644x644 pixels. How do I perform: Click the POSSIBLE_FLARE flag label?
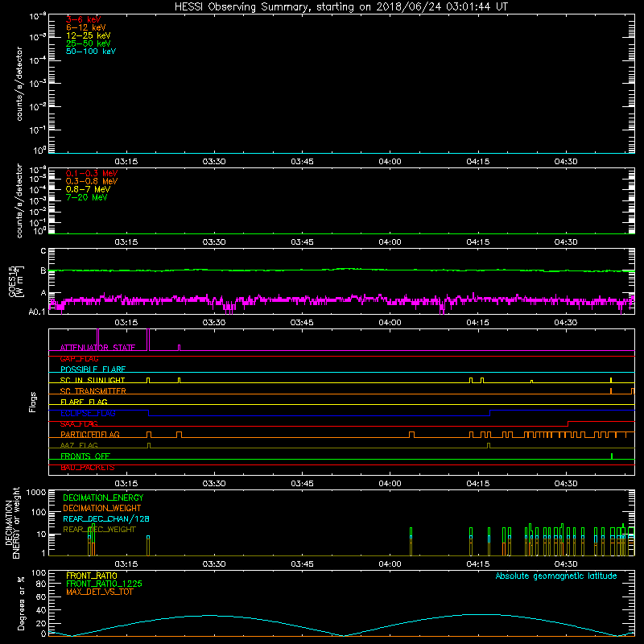pyautogui.click(x=93, y=369)
